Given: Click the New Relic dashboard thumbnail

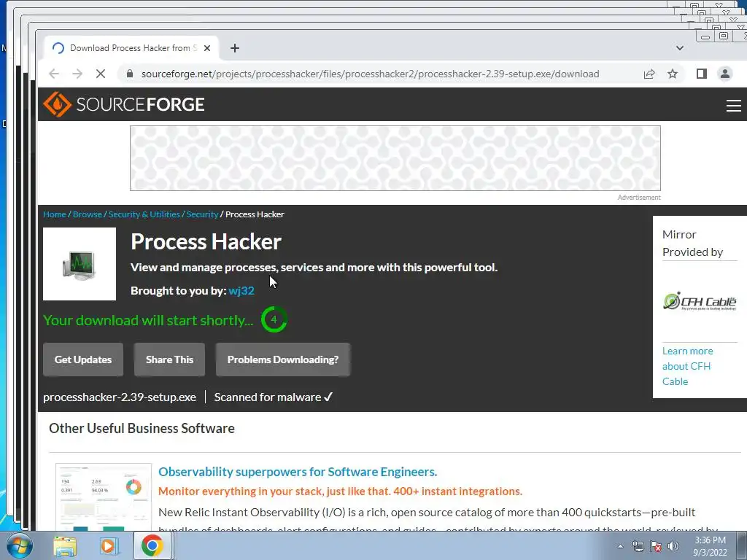Looking at the screenshot, I should tap(104, 497).
